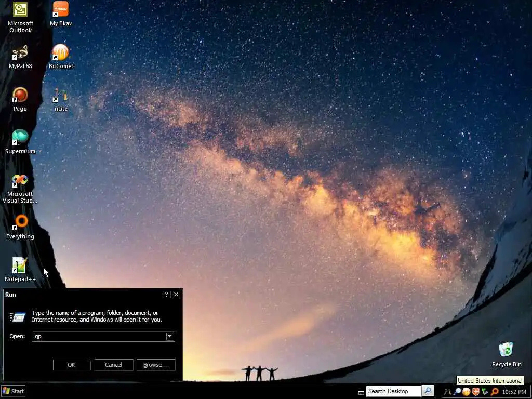This screenshot has width=532, height=399.
Task: Click the 10:52 PM taskbar clock
Action: [x=514, y=392]
